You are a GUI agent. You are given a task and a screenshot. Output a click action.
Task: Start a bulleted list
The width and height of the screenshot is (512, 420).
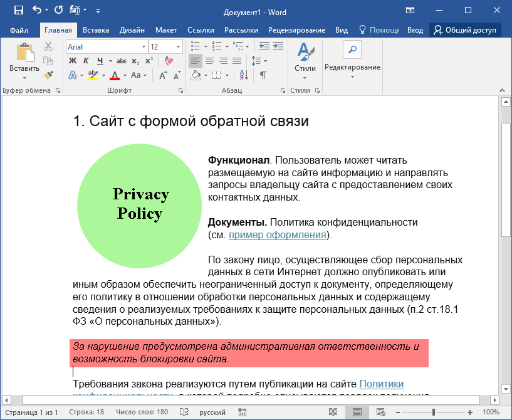196,46
